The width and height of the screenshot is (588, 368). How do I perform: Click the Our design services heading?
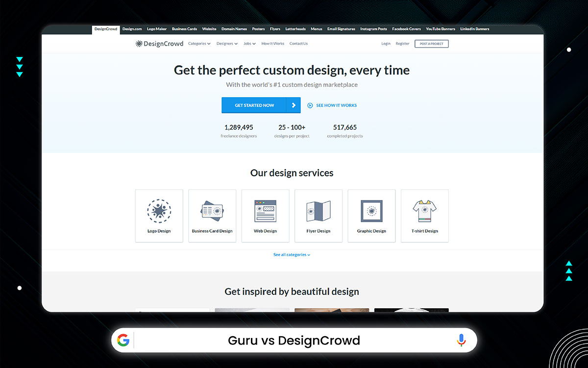pyautogui.click(x=292, y=173)
